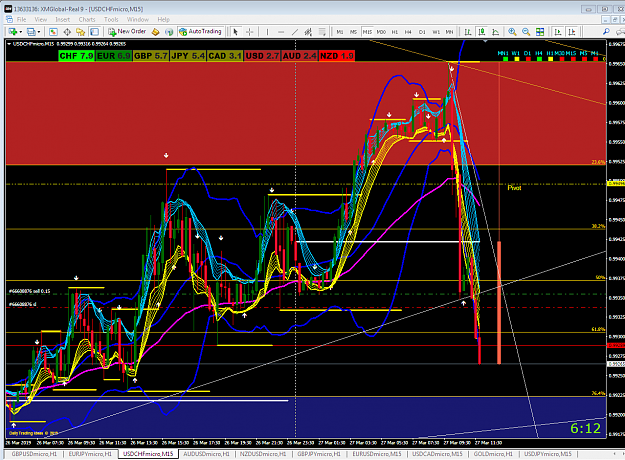Select line chart display icon
This screenshot has height=460, width=625.
point(495,31)
